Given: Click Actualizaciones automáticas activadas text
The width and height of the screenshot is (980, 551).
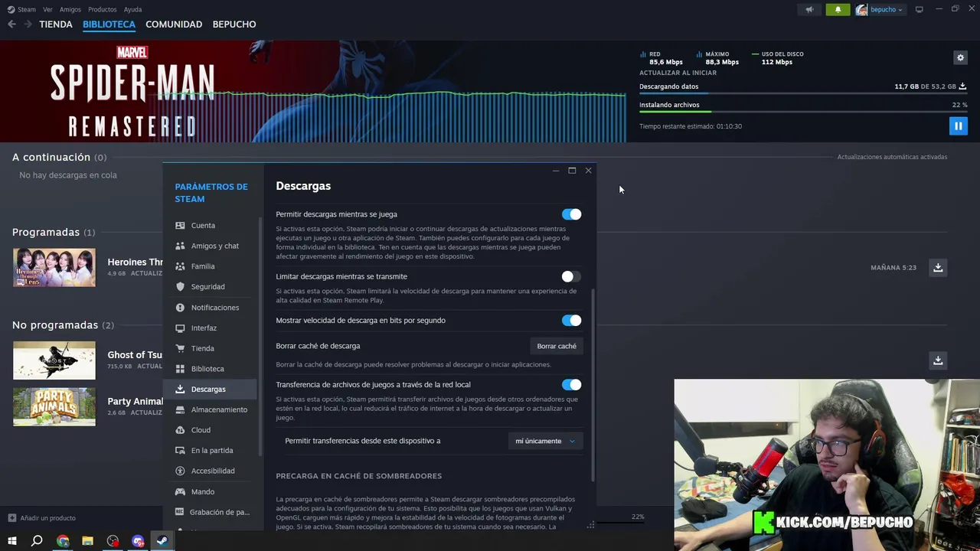Looking at the screenshot, I should tap(892, 157).
